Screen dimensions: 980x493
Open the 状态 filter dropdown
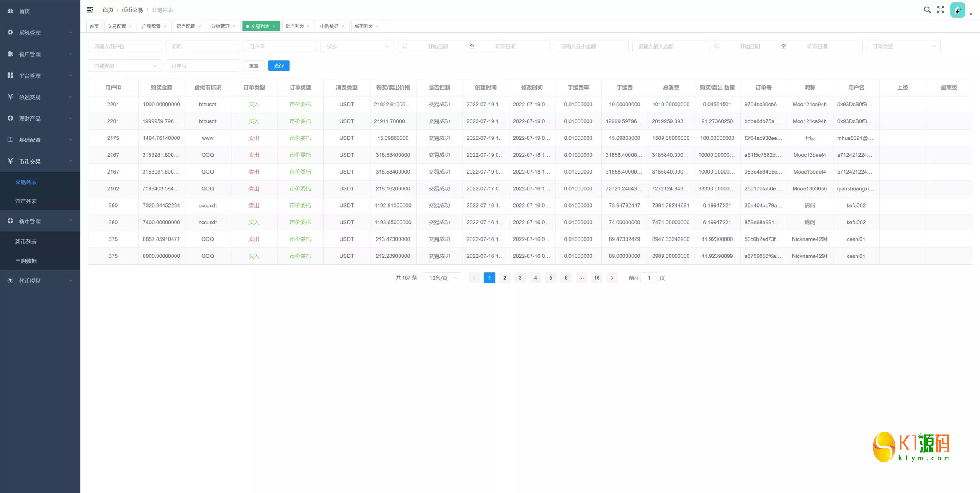pos(357,46)
